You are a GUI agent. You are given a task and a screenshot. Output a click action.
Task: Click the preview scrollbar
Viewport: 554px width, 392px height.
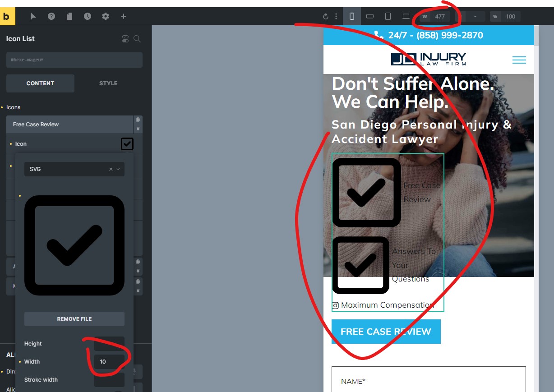pyautogui.click(x=536, y=36)
